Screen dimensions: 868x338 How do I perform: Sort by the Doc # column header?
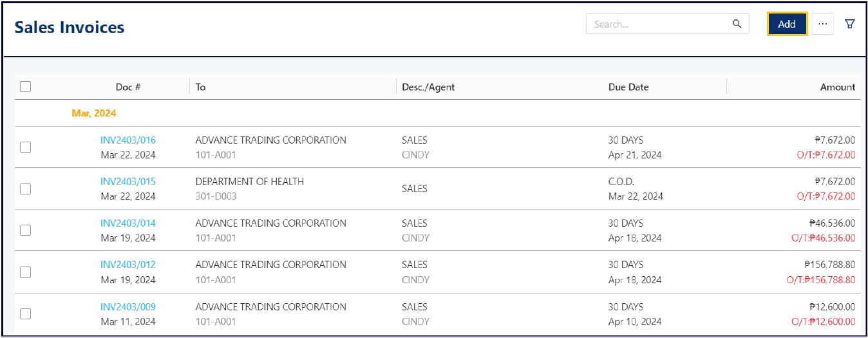coord(128,87)
